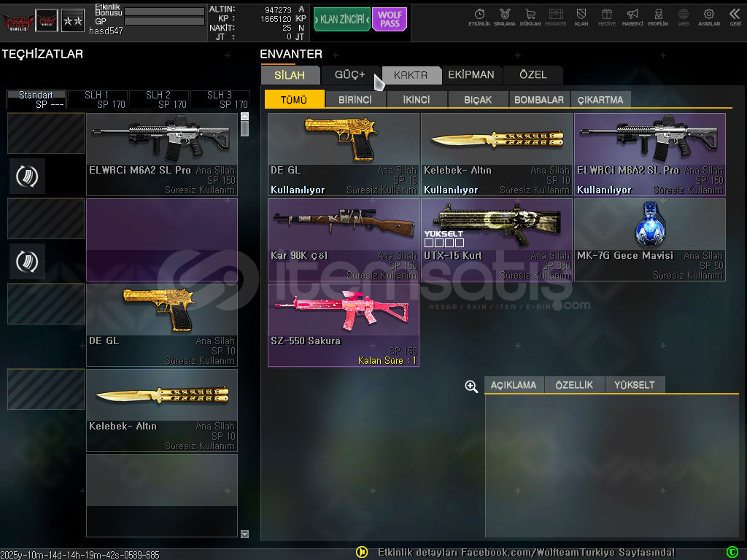The width and height of the screenshot is (747, 560).
Task: Click the ammo reload icon under first slot
Action: 28,176
